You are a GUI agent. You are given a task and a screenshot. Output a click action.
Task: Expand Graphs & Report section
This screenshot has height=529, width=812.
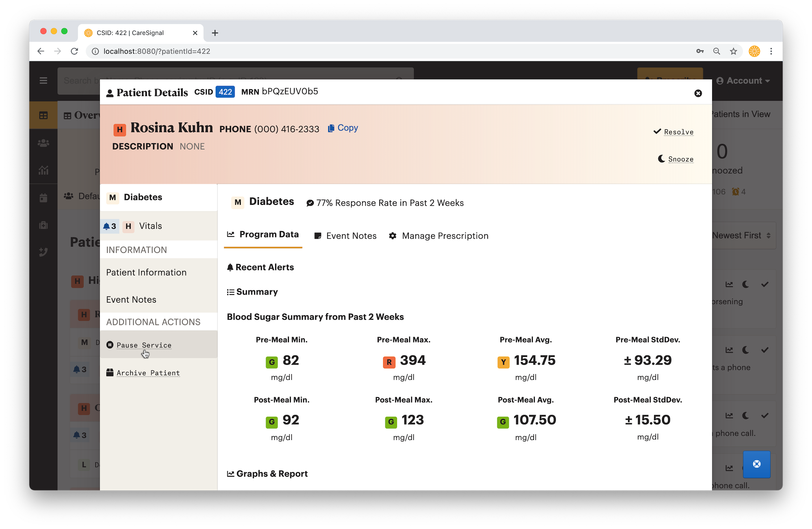pos(267,473)
